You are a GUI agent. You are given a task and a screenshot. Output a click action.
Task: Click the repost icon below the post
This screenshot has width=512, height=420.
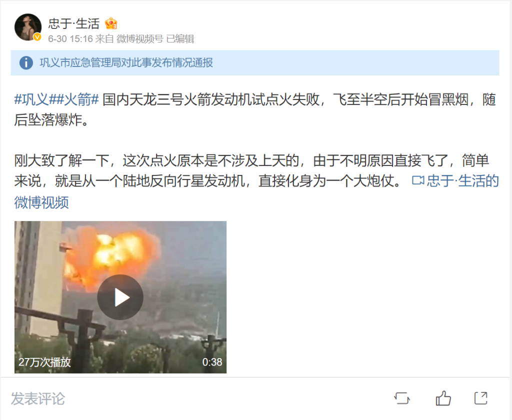[x=402, y=398]
